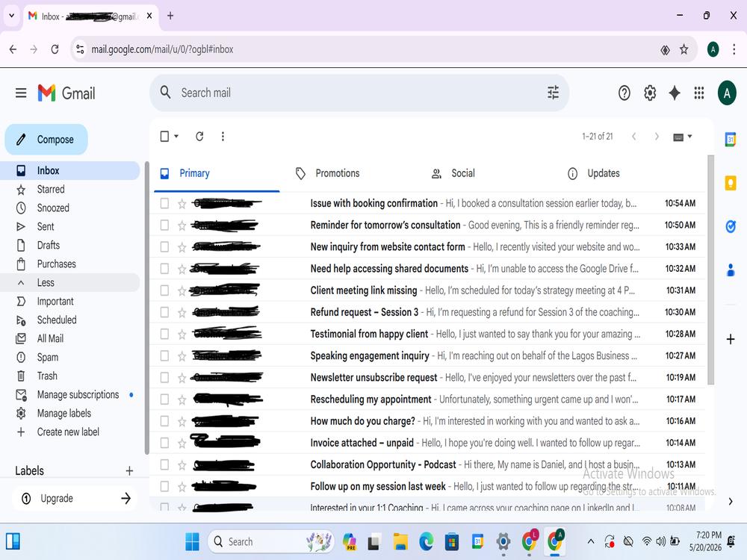Select the Issue with booking confirmation email checkbox
This screenshot has width=747, height=560.
tap(164, 203)
